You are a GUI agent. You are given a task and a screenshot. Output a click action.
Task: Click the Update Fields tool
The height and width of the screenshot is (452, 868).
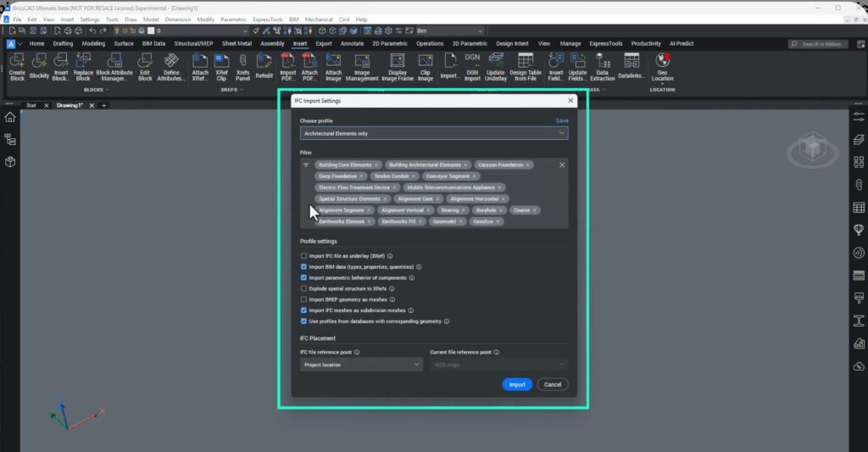577,66
